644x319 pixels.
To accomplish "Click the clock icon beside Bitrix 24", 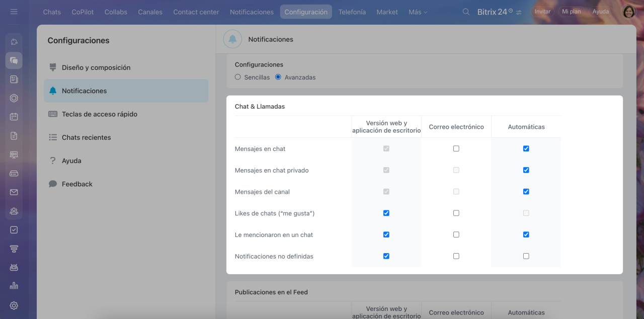I will point(511,10).
